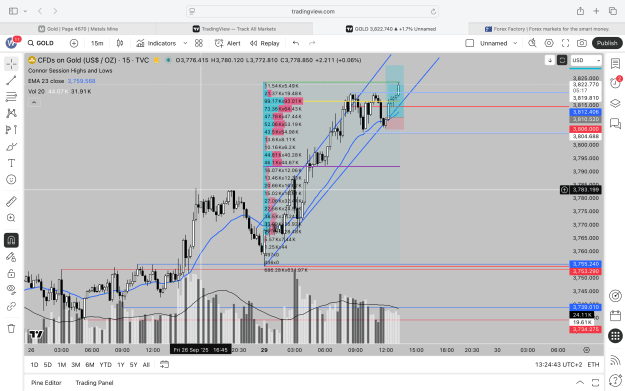Toggle the ETH extended session
Screen dimensions: 625x391
(593, 364)
